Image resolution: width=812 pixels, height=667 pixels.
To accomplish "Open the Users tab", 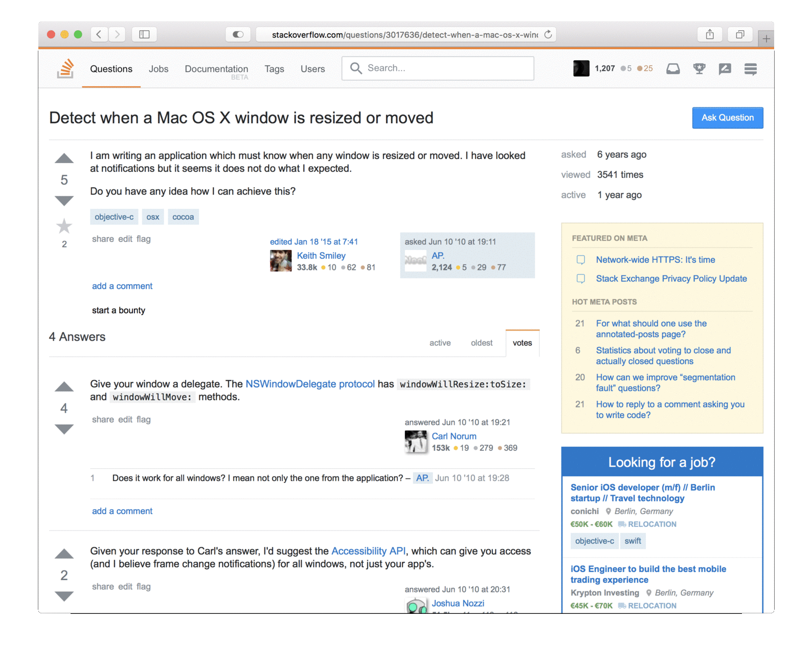I will pos(312,69).
